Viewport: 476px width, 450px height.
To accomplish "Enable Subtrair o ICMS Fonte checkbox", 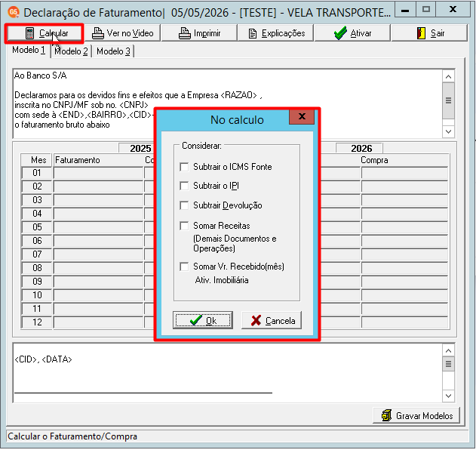I will coord(184,167).
